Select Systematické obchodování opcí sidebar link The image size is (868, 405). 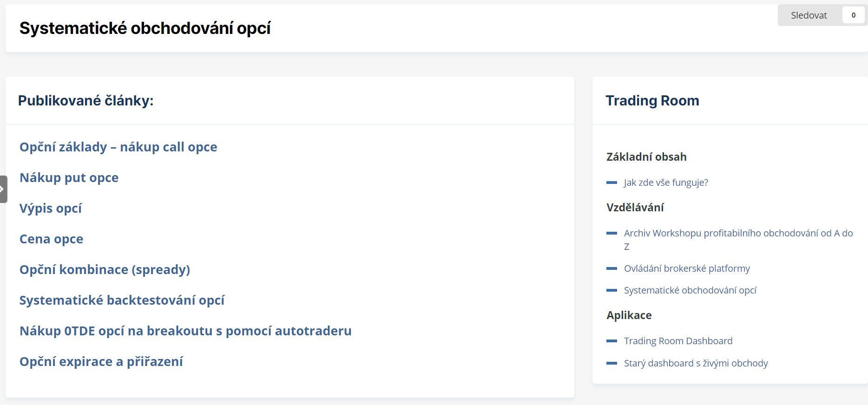point(690,290)
